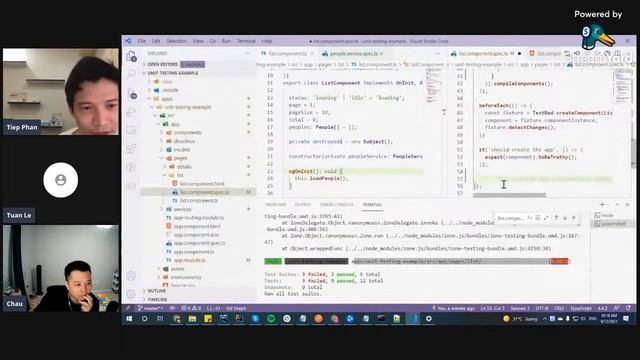Open the Source Control view in the activity bar
Image resolution: width=640 pixels, height=360 pixels.
(131, 93)
